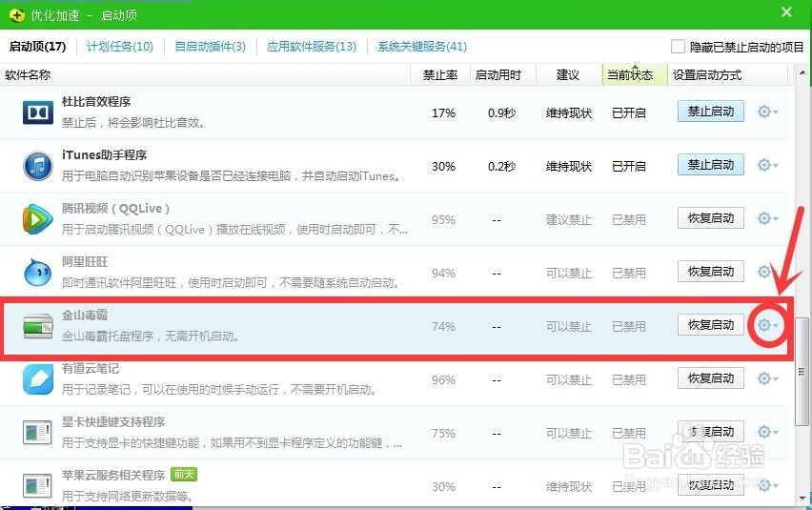Click the scrollbar down arrow
The image size is (812, 510).
coord(802,498)
